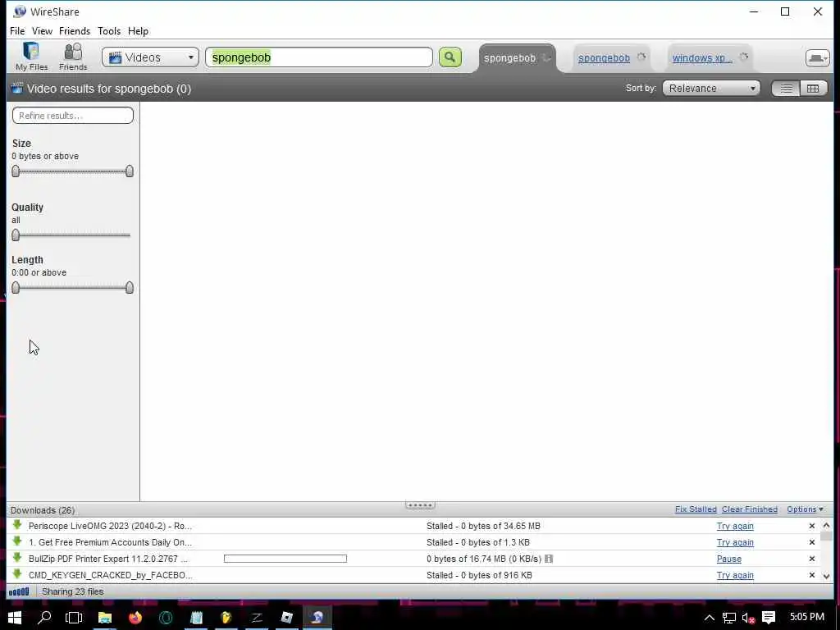Remove the BullZip PDF Printer download
Screen dimensions: 840x630
(x=811, y=559)
